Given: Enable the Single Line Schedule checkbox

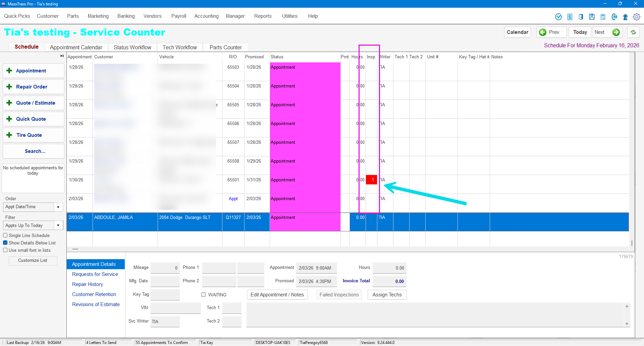Looking at the screenshot, I should (x=5, y=235).
